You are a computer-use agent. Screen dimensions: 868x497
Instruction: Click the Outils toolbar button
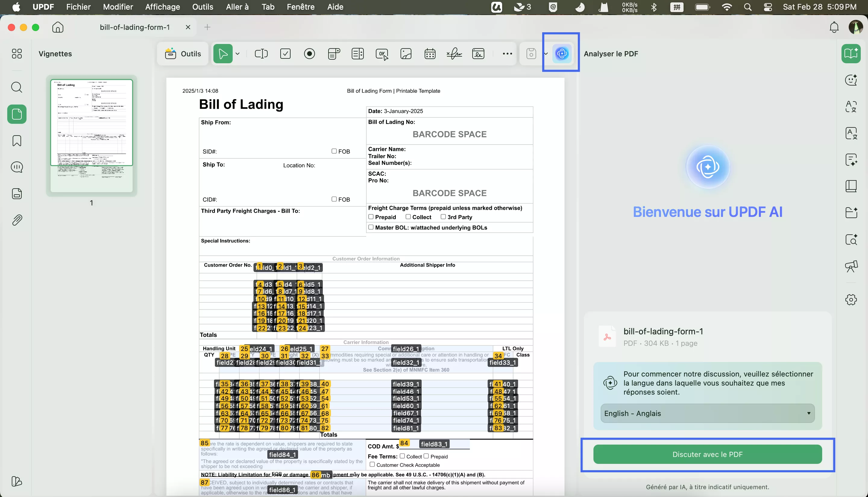[x=183, y=54]
